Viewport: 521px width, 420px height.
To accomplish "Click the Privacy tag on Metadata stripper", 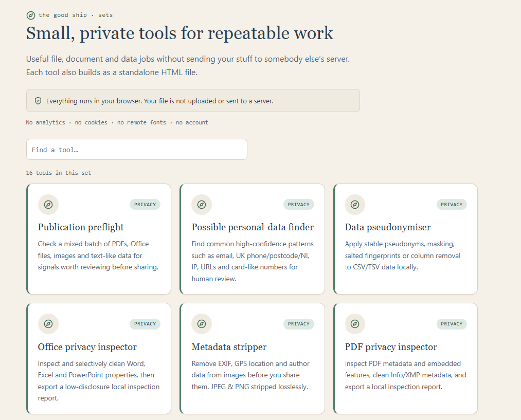I will coord(299,324).
